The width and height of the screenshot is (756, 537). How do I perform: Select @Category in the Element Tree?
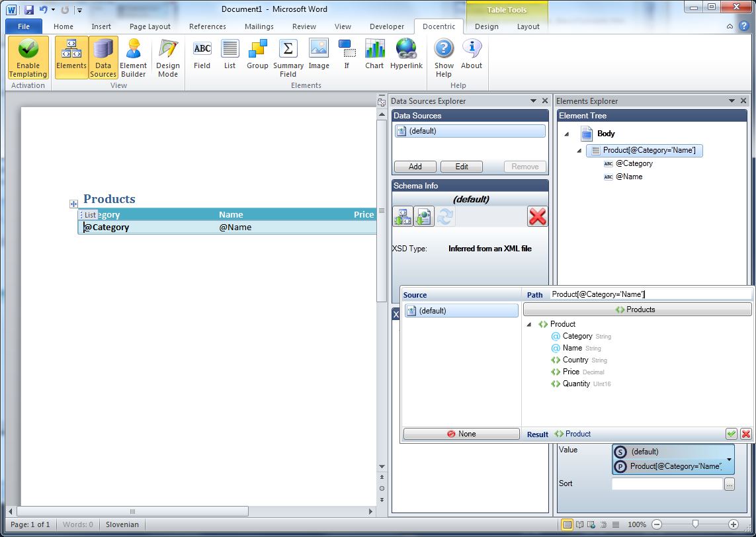[x=628, y=163]
